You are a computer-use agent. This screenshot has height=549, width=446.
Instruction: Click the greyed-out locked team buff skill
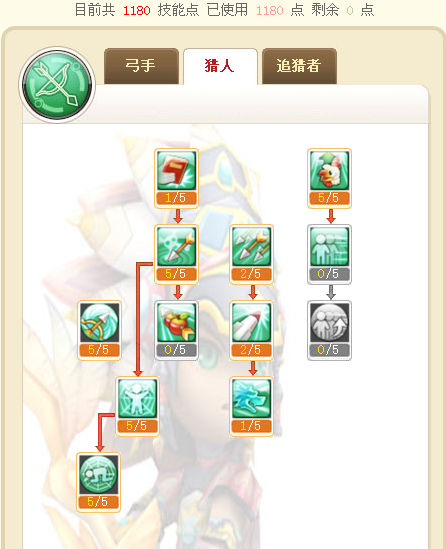(x=329, y=322)
